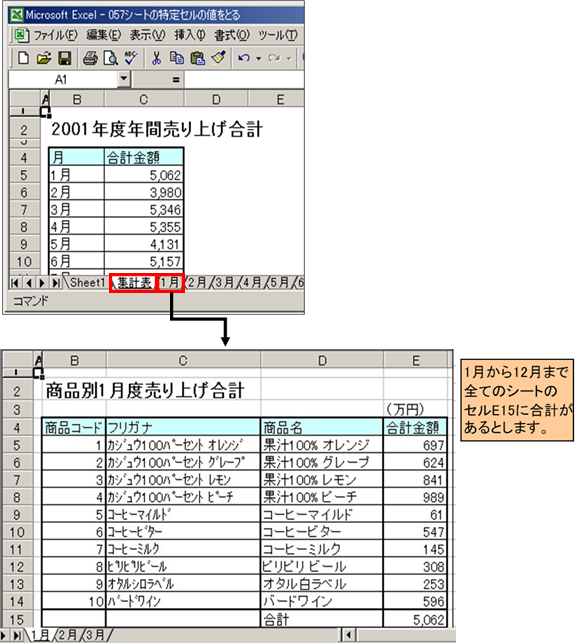Expand the Undo history dropdown arrow

[x=258, y=59]
